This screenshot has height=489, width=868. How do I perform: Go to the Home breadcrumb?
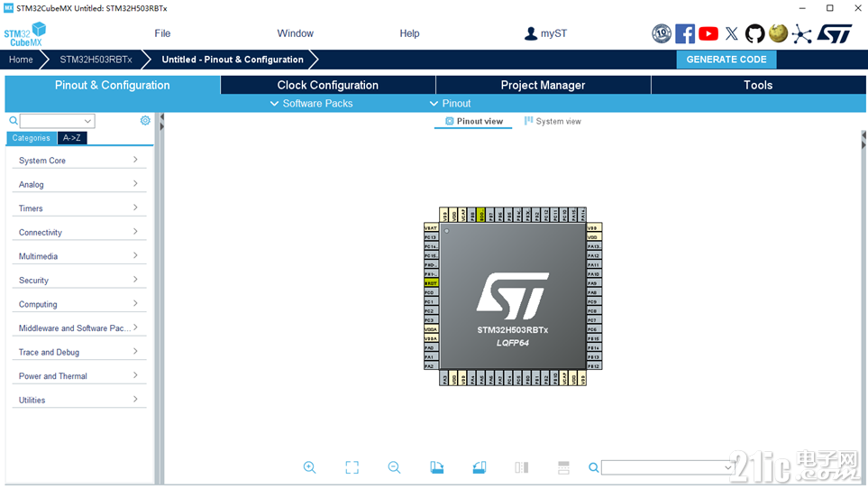(21, 60)
